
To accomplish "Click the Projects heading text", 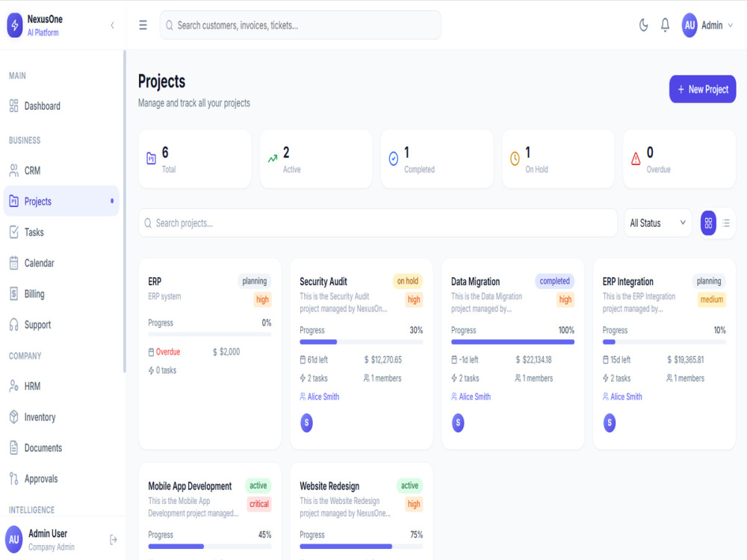I will click(x=161, y=81).
